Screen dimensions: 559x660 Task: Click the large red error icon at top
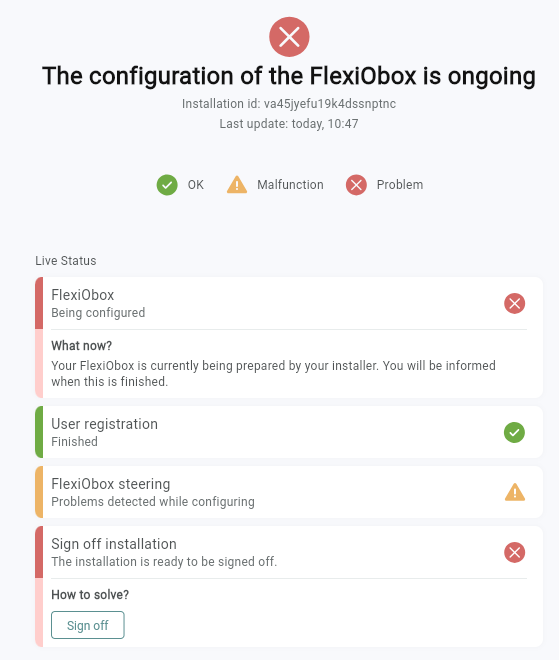click(289, 37)
